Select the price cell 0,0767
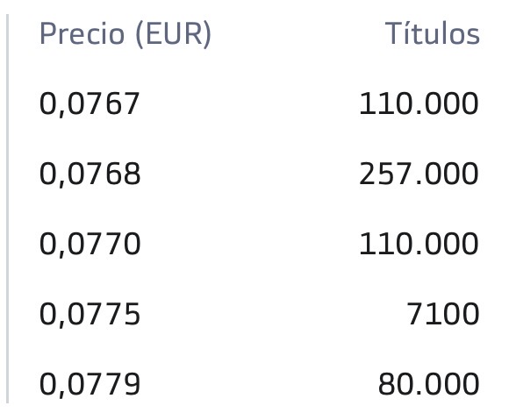Image resolution: width=509 pixels, height=420 pixels. coord(90,104)
